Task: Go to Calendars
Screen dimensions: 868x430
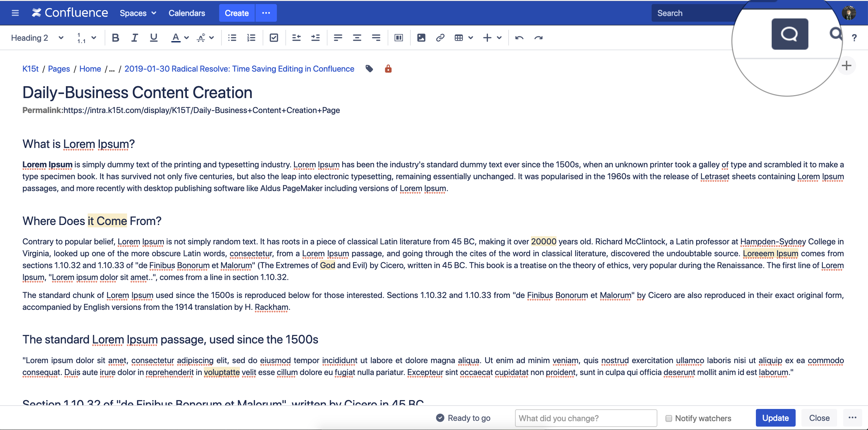Action: point(187,13)
